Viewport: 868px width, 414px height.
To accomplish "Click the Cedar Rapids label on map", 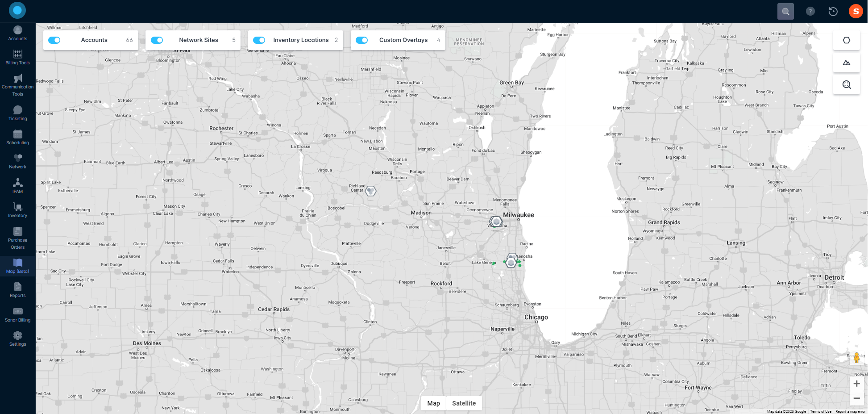I will (x=274, y=309).
